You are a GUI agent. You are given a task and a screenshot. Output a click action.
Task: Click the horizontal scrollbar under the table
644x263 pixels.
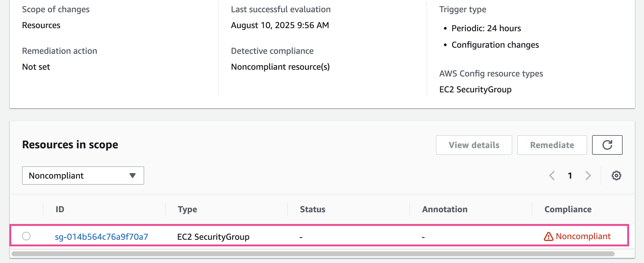313,254
